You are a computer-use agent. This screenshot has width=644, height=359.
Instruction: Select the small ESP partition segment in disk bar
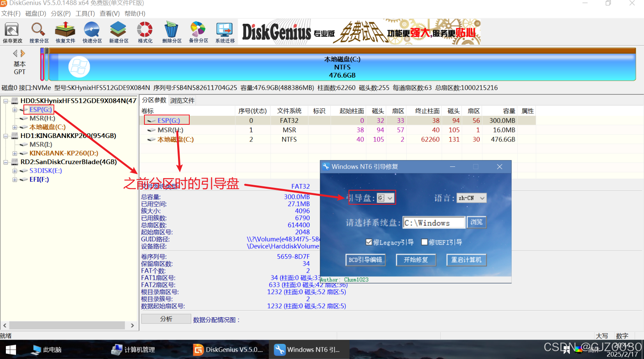(x=42, y=64)
